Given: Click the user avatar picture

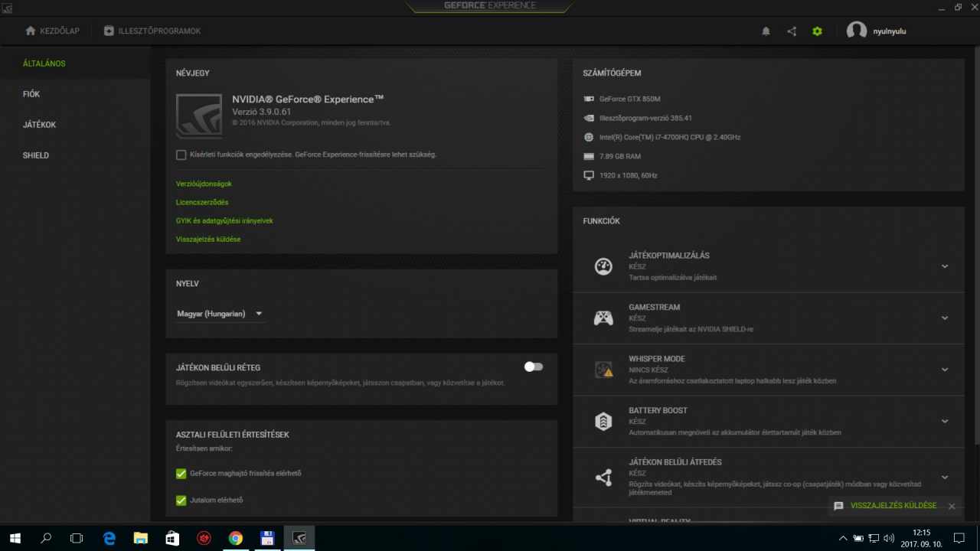Looking at the screenshot, I should (x=857, y=31).
